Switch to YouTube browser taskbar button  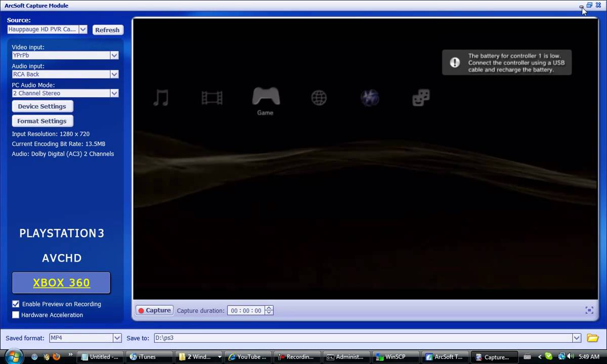pos(247,356)
